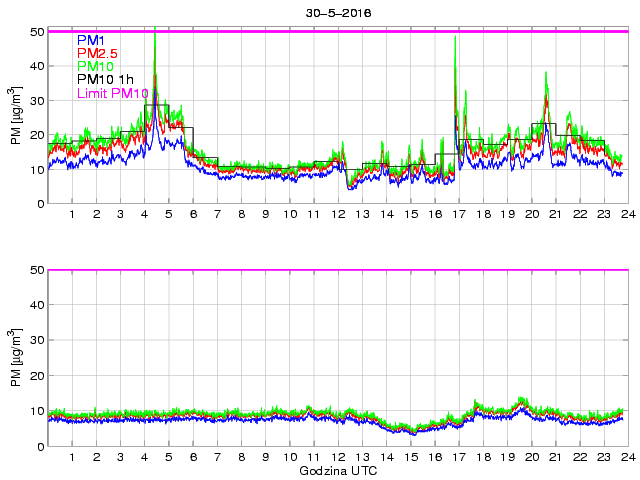Select the magenta Limit PM10 legend label
The image size is (640, 480).
[x=113, y=93]
